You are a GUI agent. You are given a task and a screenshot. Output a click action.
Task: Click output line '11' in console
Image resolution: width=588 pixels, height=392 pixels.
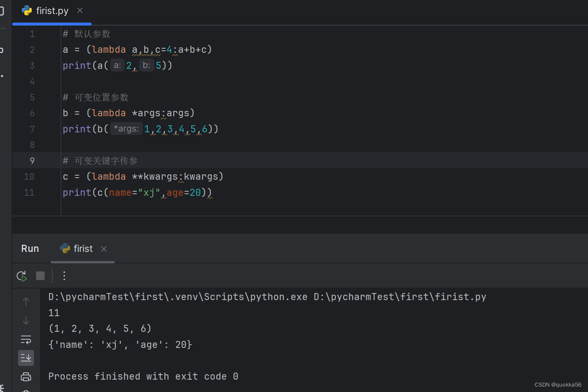click(54, 313)
